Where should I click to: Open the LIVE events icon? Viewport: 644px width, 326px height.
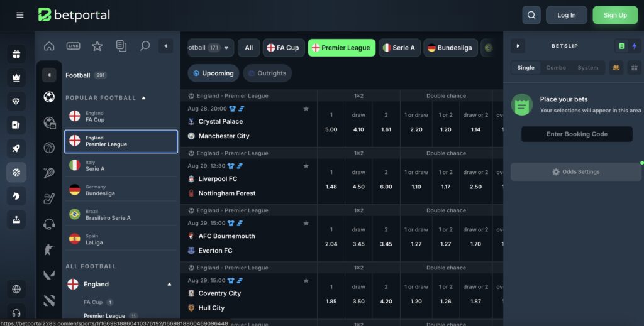73,46
